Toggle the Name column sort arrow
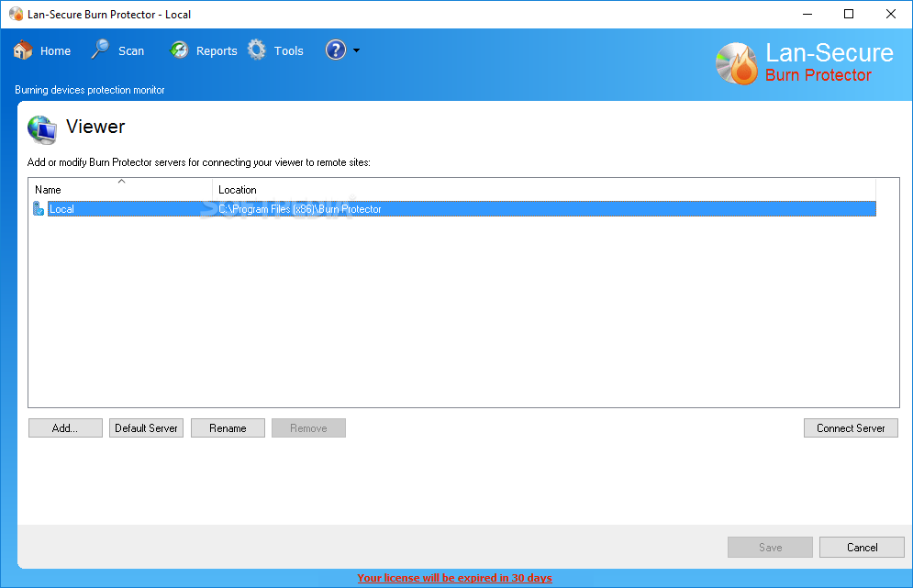The height and width of the screenshot is (588, 913). click(x=122, y=181)
